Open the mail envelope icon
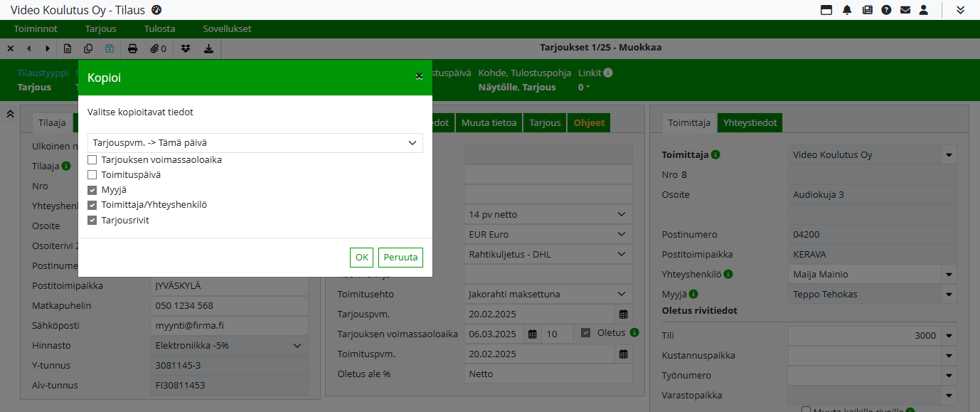 pyautogui.click(x=905, y=10)
